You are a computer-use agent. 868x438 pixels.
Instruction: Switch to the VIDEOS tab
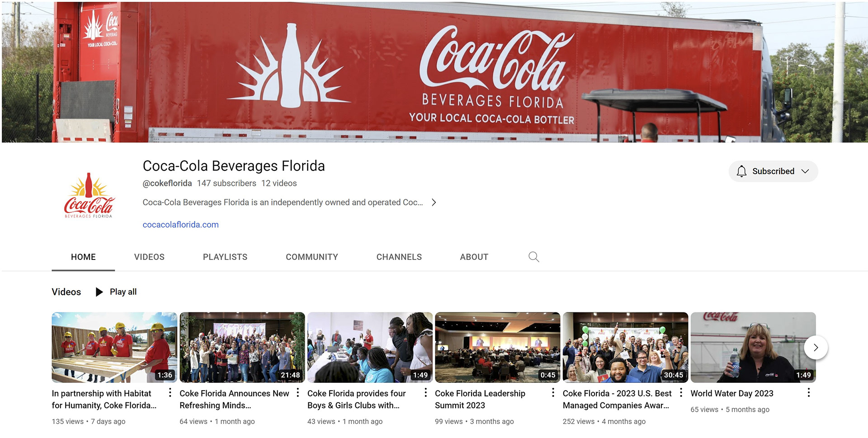point(149,257)
